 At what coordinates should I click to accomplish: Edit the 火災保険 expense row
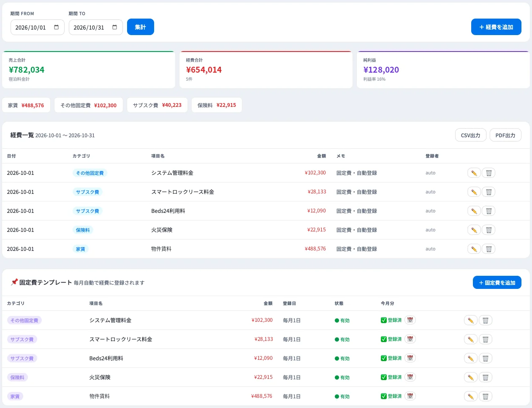click(x=474, y=230)
